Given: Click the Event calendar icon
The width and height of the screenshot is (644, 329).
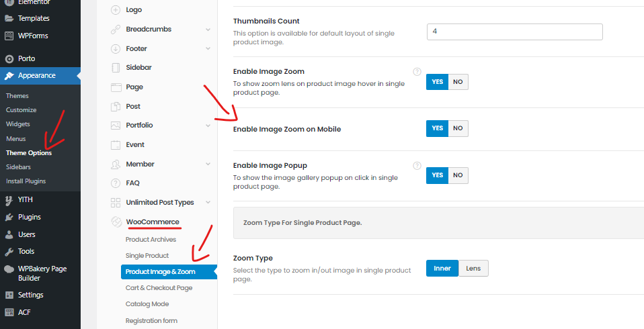Looking at the screenshot, I should [x=116, y=144].
